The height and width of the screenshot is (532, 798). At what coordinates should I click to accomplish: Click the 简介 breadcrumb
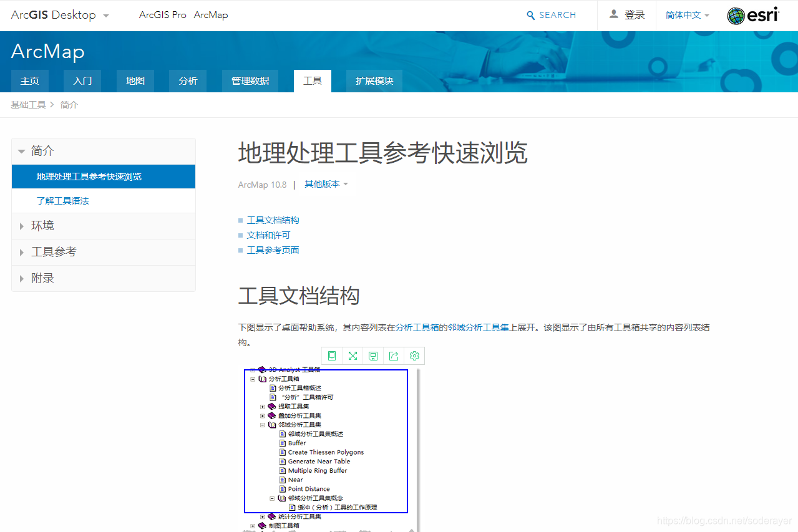click(69, 105)
